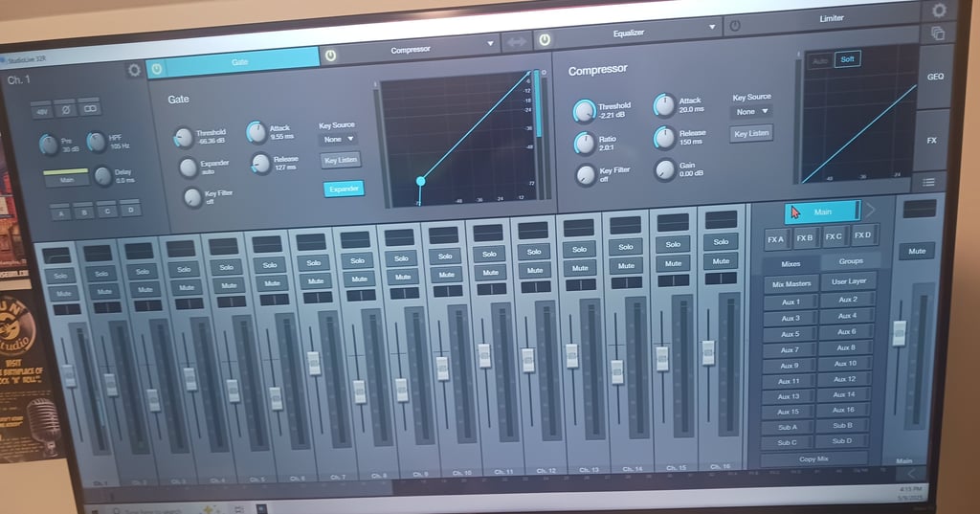Image resolution: width=980 pixels, height=514 pixels.
Task: Click the HPF knob
Action: 97,142
